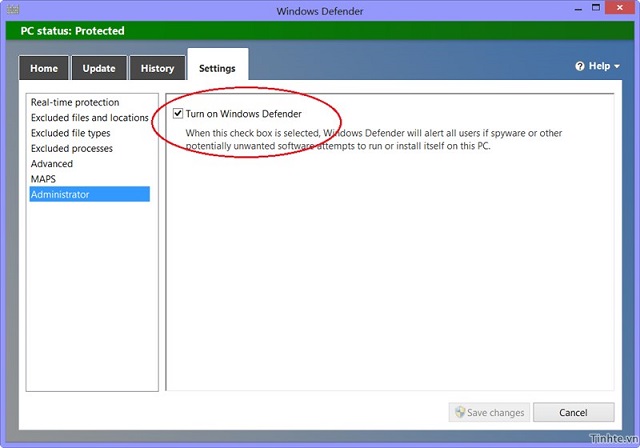This screenshot has height=448, width=640.
Task: Click the Cancel button
Action: click(x=573, y=413)
